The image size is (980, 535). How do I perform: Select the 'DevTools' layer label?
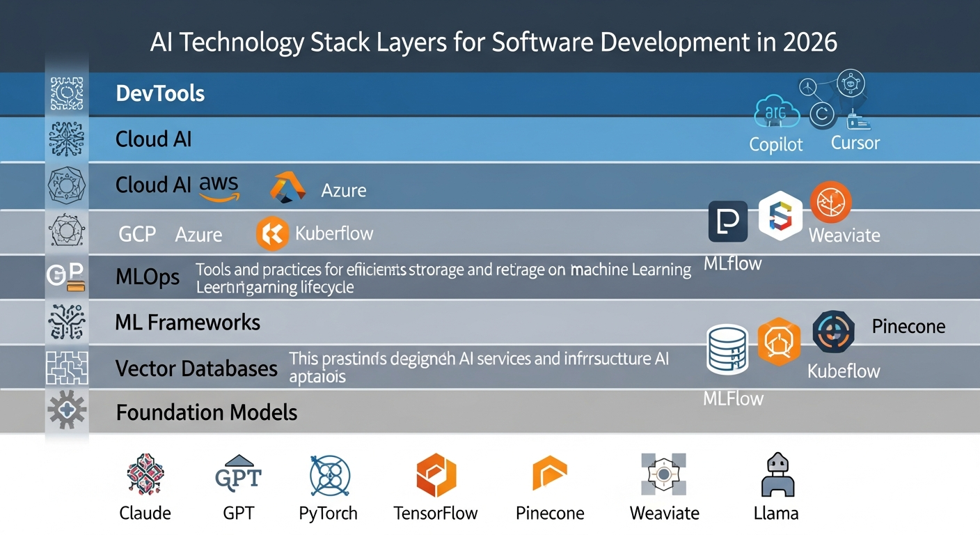click(x=160, y=93)
